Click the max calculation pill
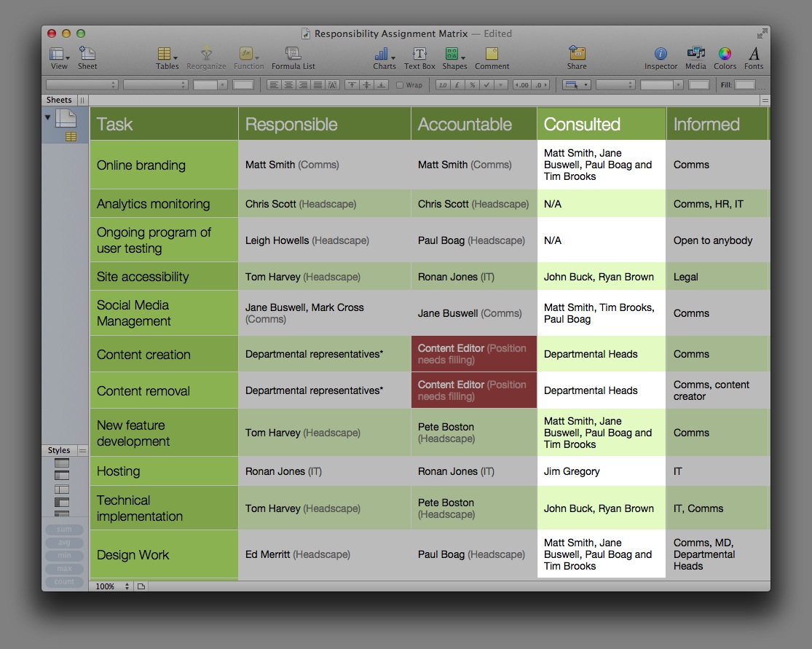812x649 pixels. [x=64, y=568]
